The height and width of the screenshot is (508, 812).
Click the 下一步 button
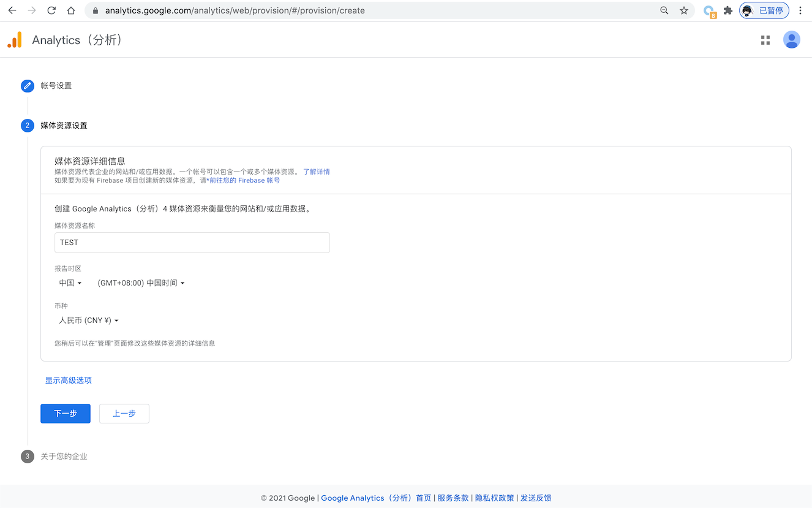tap(66, 414)
